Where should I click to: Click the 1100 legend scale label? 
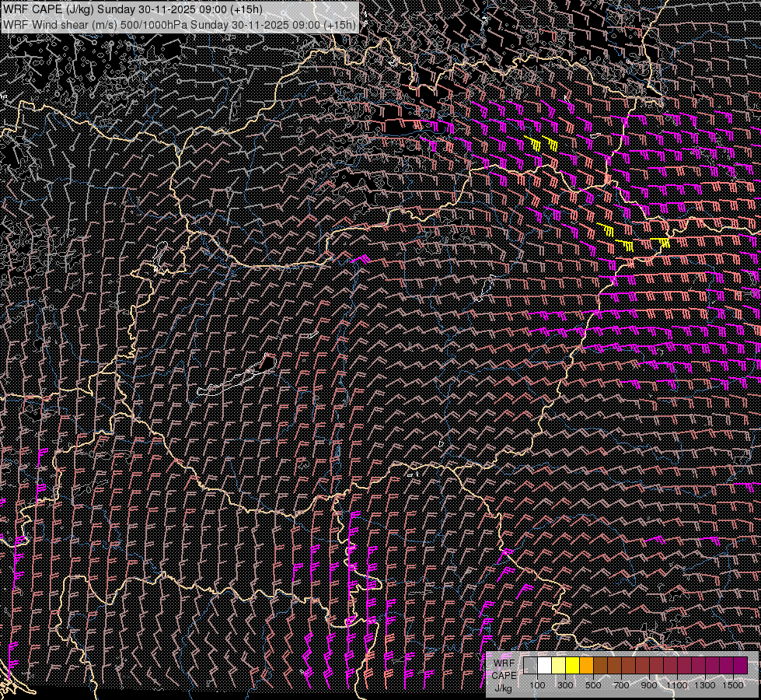click(x=677, y=685)
